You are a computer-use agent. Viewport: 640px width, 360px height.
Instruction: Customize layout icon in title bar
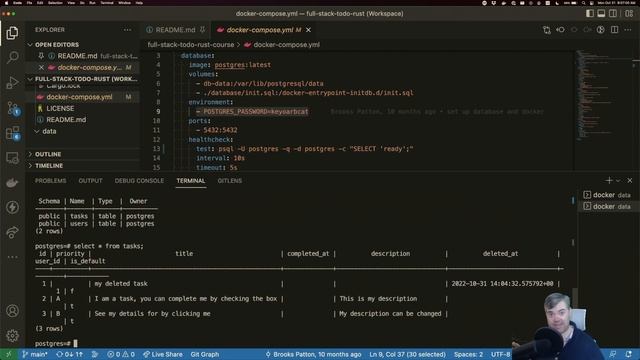coord(629,13)
